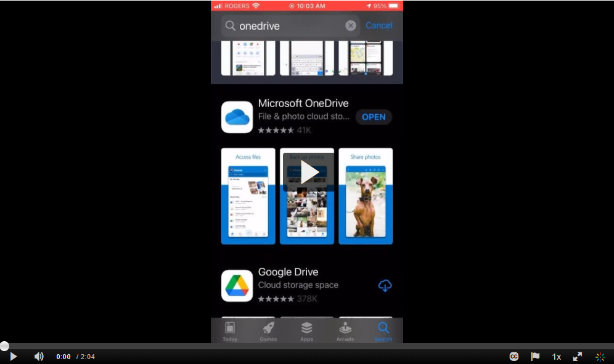Open the 1x playback speed menu
Image resolution: width=614 pixels, height=364 pixels.
556,357
